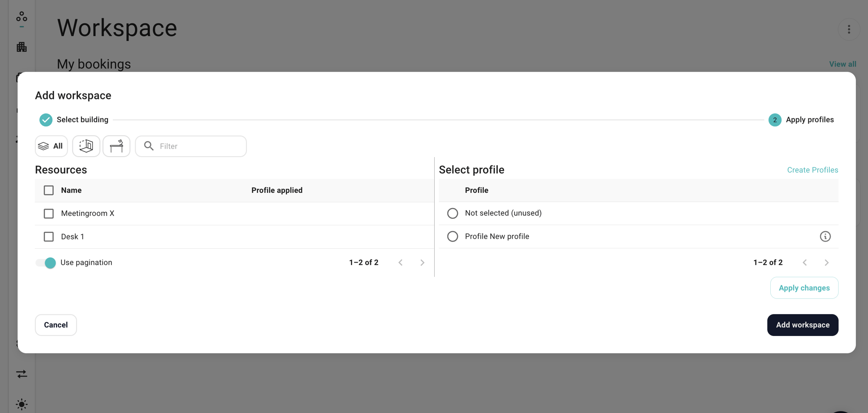Screen dimensions: 868x413
Task: Check the Meetingroom X checkbox
Action: (x=49, y=213)
